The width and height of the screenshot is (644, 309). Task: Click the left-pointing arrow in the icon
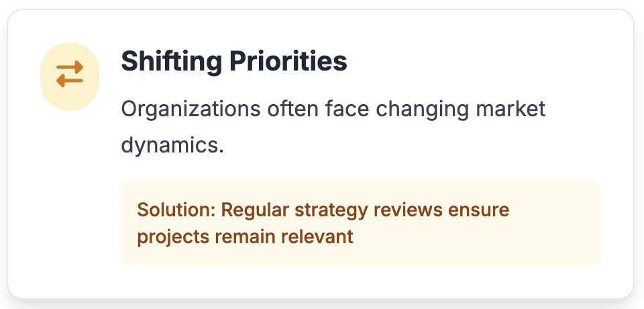(x=70, y=81)
